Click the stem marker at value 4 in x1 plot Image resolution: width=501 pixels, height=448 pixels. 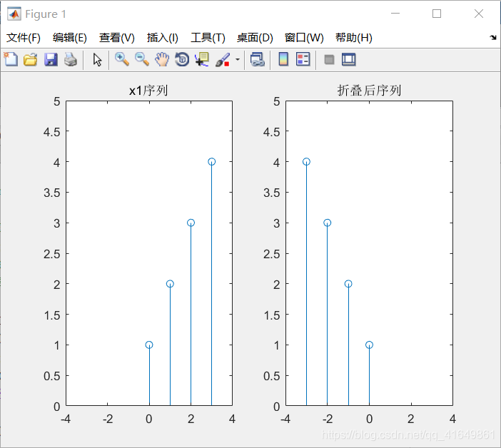point(211,161)
